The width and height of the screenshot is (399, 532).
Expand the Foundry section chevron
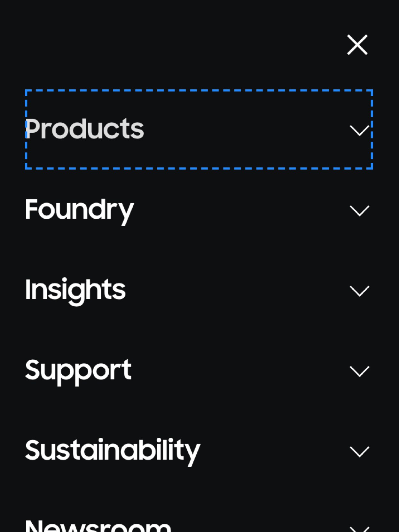tap(359, 210)
